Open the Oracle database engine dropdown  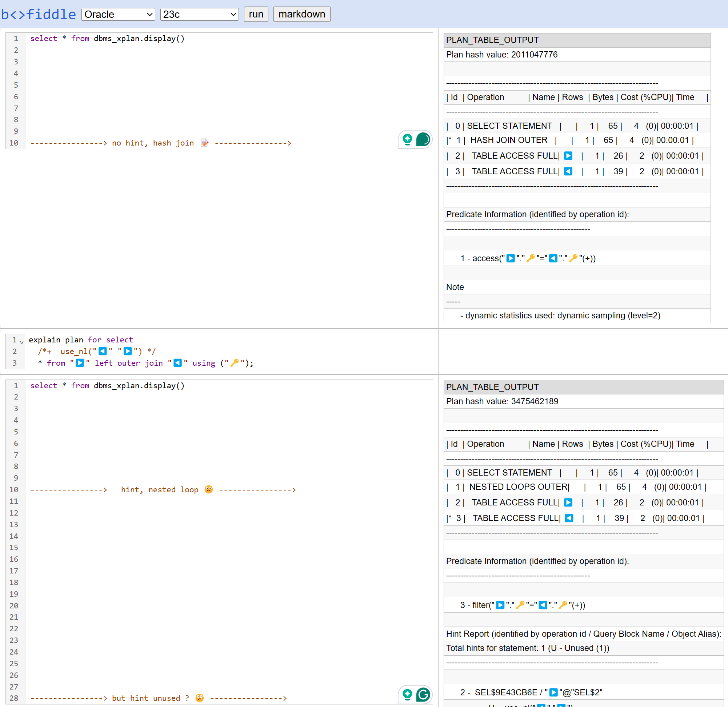pos(118,14)
